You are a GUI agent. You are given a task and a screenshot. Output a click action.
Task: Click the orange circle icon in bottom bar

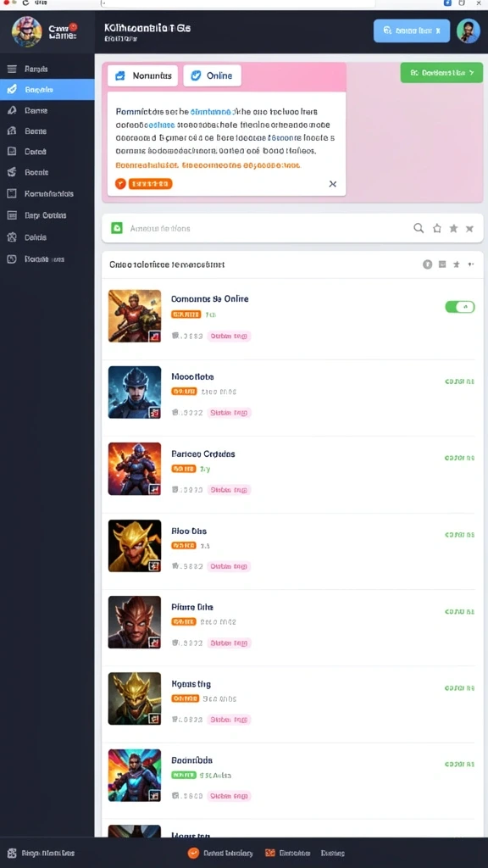193,853
